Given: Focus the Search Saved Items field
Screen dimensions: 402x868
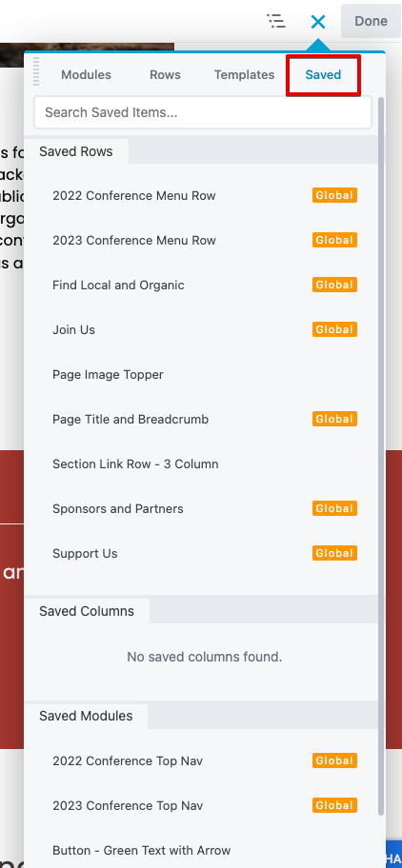Looking at the screenshot, I should click(203, 112).
